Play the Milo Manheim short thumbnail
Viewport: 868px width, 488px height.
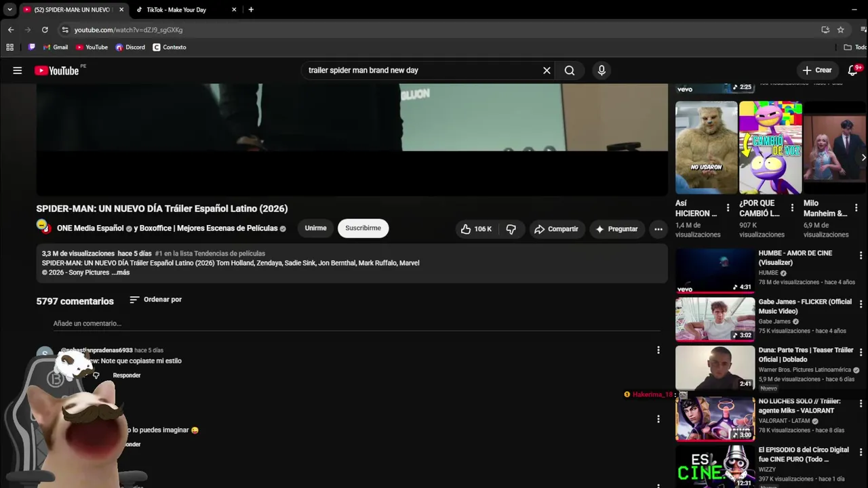point(835,148)
